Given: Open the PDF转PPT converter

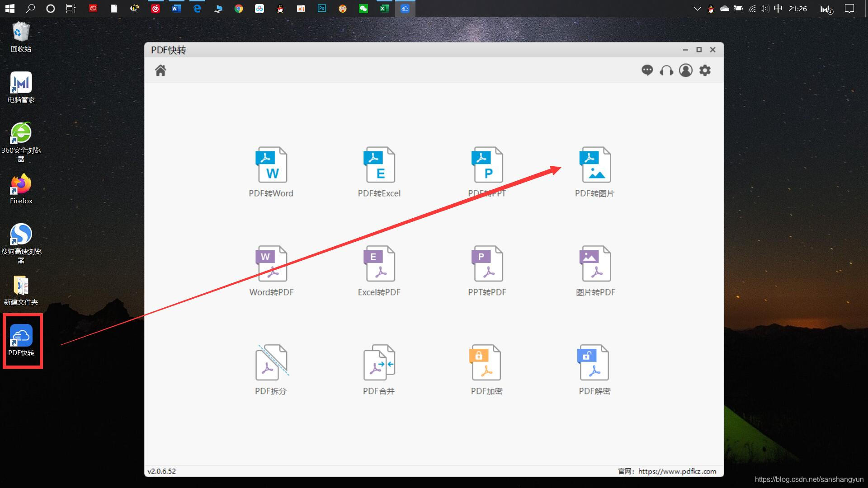Looking at the screenshot, I should [487, 165].
